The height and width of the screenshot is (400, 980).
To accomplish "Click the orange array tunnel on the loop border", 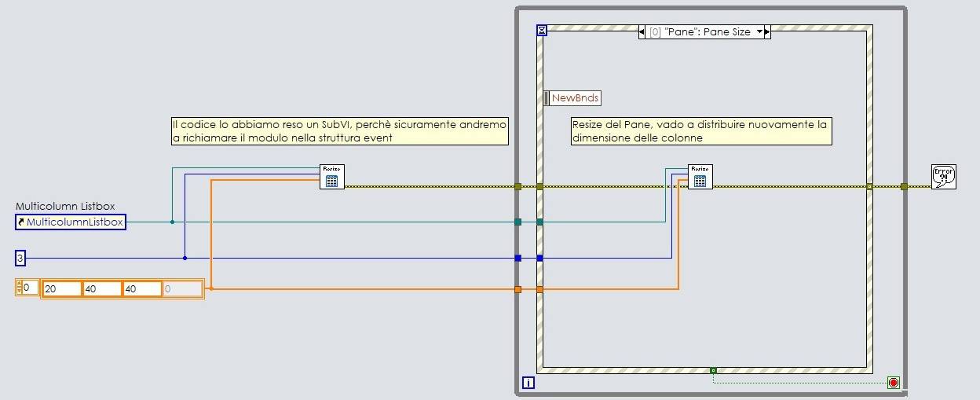I will click(517, 289).
